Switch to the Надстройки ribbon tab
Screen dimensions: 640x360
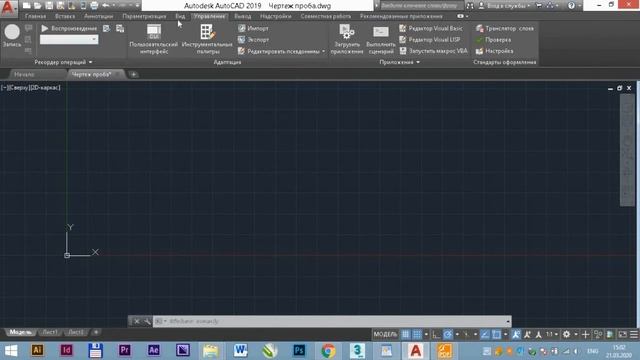276,16
